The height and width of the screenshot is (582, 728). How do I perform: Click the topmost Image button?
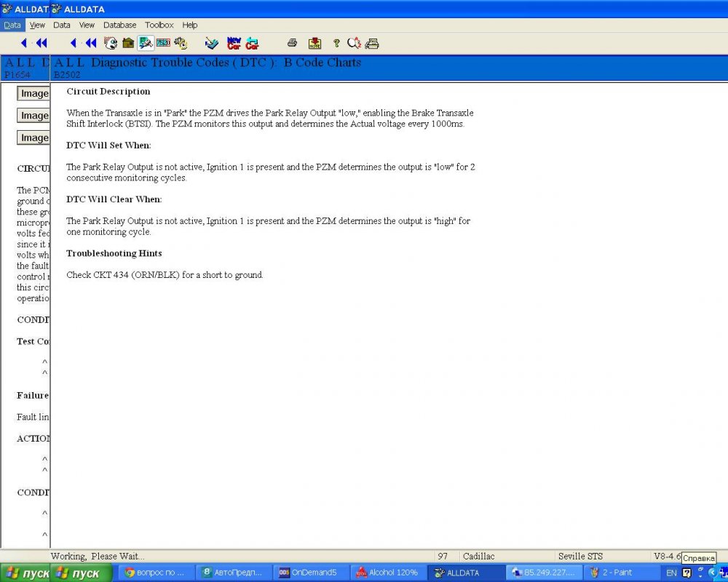pyautogui.click(x=34, y=93)
